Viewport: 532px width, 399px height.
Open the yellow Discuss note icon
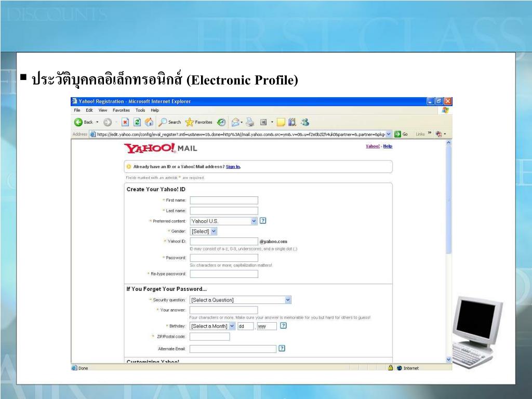click(281, 122)
